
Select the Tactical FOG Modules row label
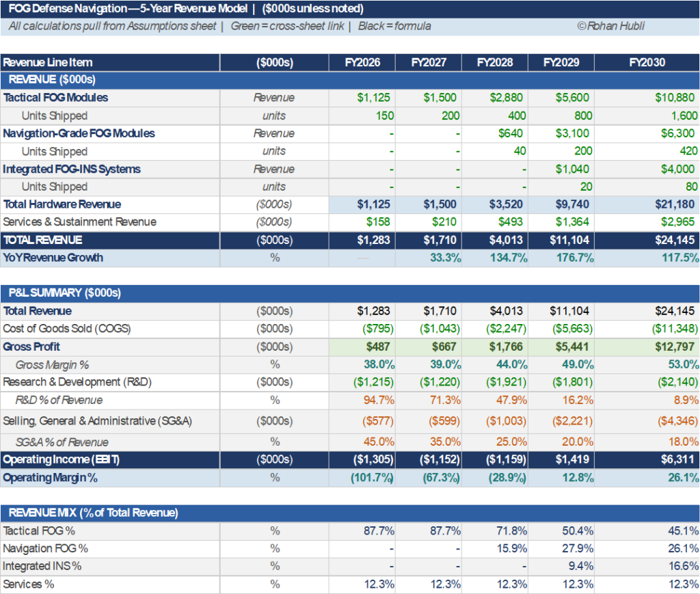[56, 98]
